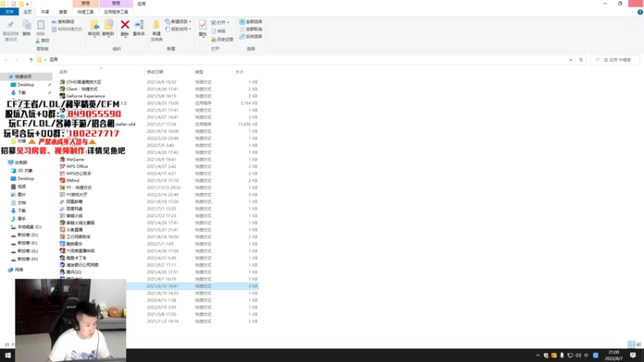Open the Open (打开) ribbon dropdown
Screen dimensions: 644x362
220,23
